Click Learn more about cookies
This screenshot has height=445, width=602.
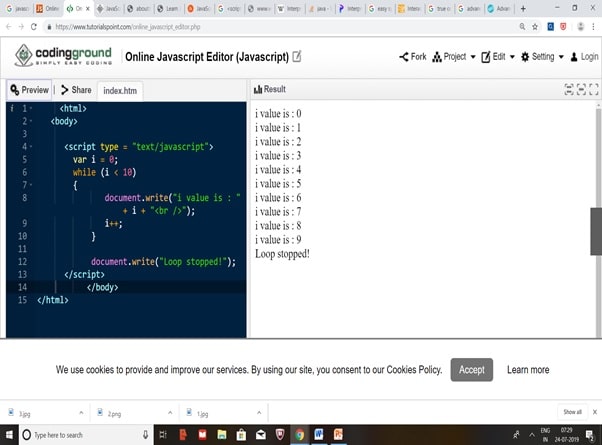click(528, 370)
